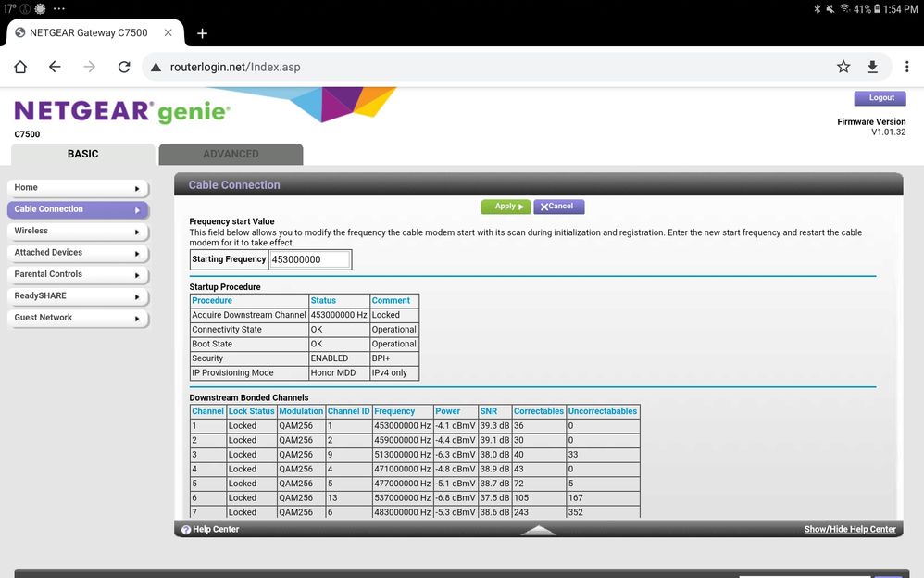This screenshot has height=578, width=924.
Task: Select the BASIC tab
Action: tap(82, 154)
